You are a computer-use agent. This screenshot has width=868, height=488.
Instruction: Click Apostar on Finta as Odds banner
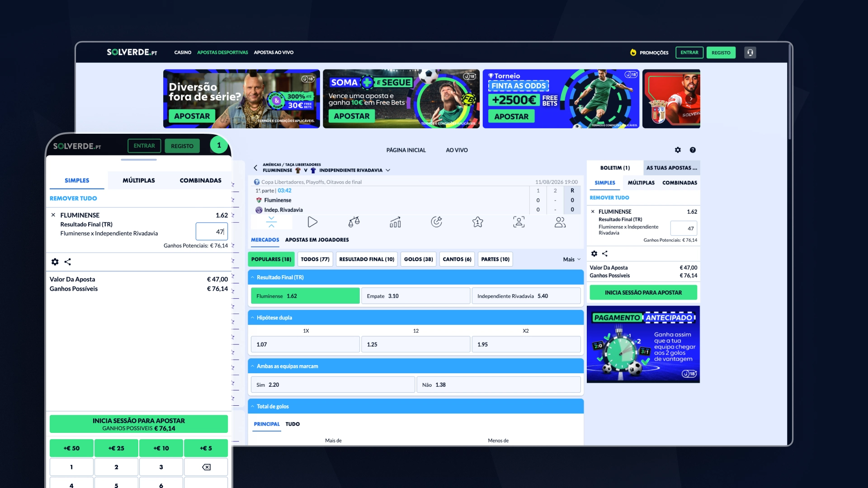point(511,116)
